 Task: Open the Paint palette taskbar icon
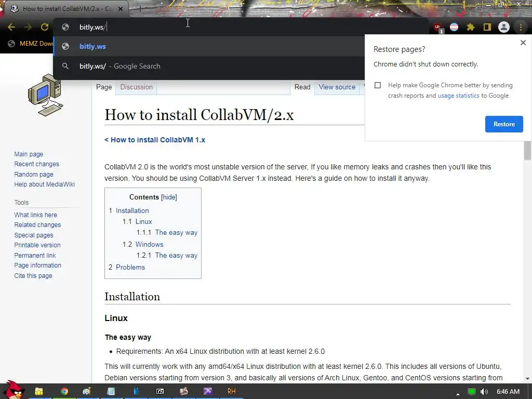coord(87,392)
